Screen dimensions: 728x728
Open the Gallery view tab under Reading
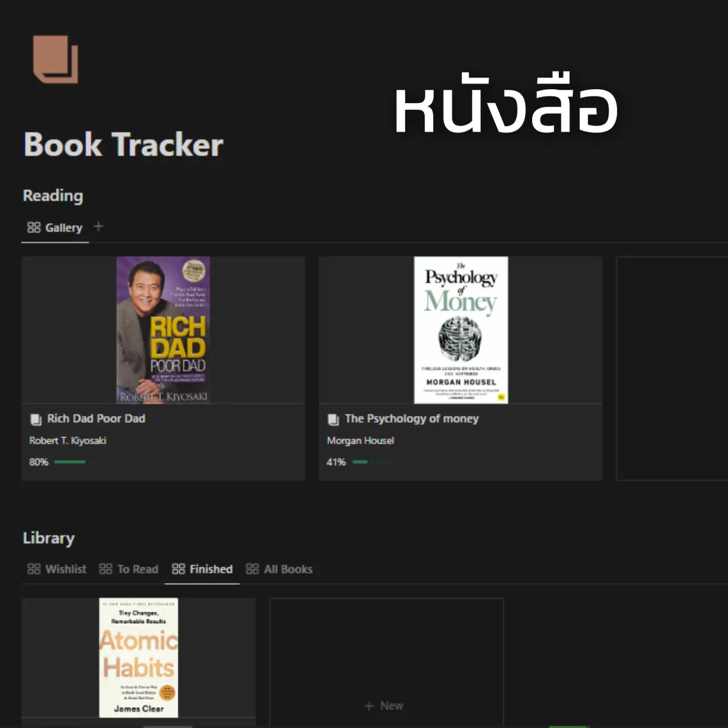(55, 227)
